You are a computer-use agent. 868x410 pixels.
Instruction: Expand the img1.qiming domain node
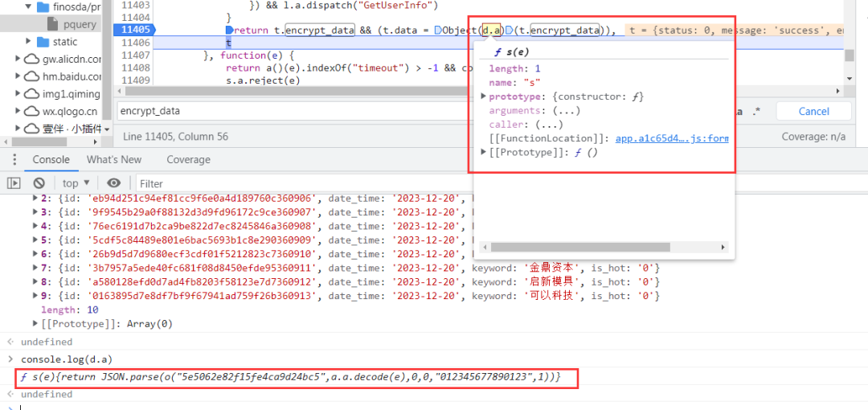point(17,93)
